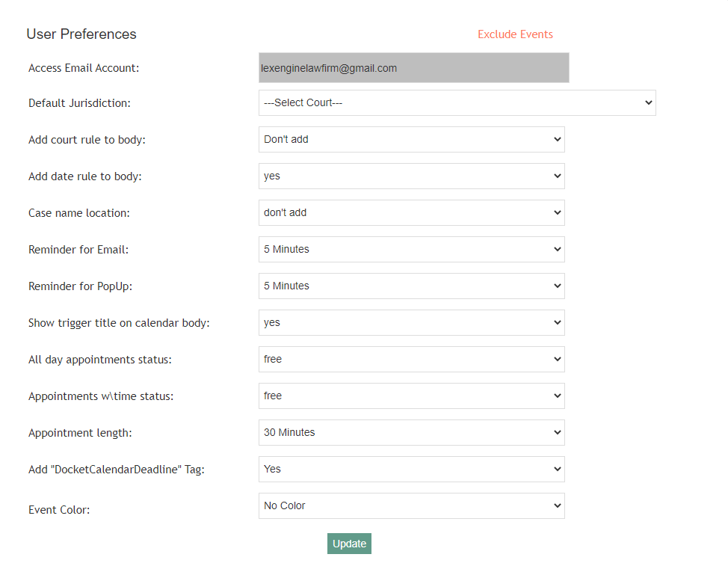Click the Access Email Account label

click(x=84, y=68)
